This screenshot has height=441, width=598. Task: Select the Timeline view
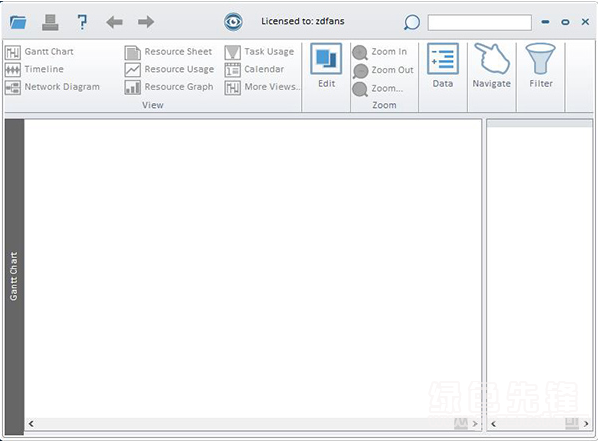click(34, 69)
